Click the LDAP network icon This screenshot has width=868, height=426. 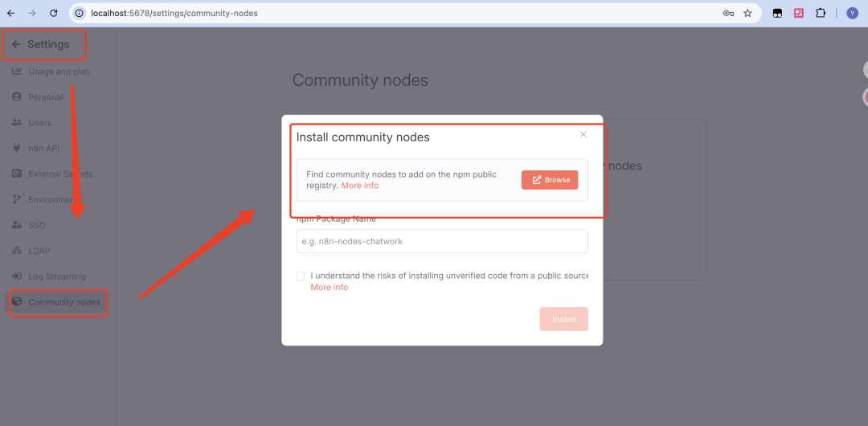point(17,251)
